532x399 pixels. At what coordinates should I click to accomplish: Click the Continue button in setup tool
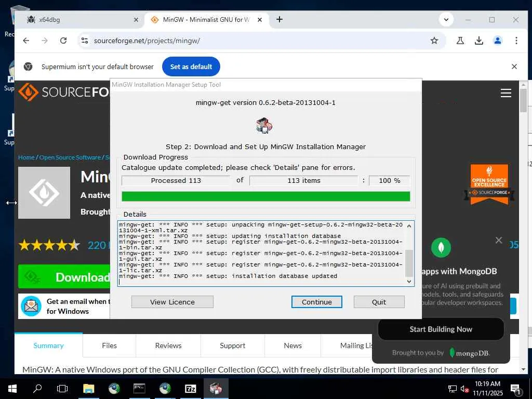pyautogui.click(x=316, y=302)
